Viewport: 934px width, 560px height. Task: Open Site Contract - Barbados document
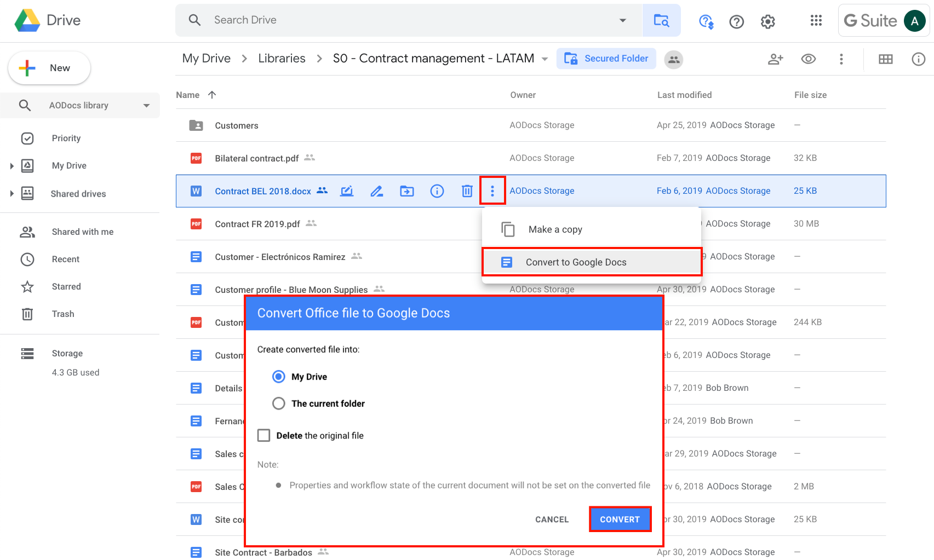[263, 552]
